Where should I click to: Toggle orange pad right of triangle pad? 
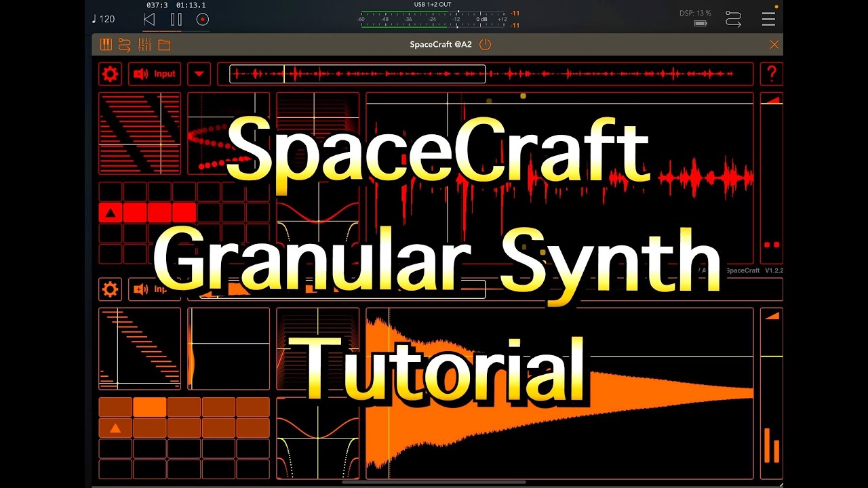[x=150, y=428]
